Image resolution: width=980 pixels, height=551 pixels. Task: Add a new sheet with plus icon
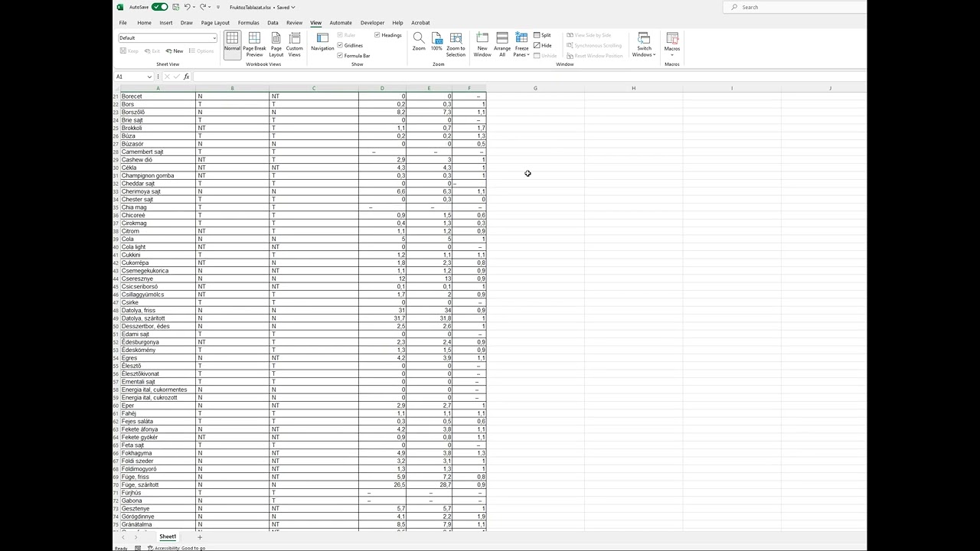click(x=200, y=537)
